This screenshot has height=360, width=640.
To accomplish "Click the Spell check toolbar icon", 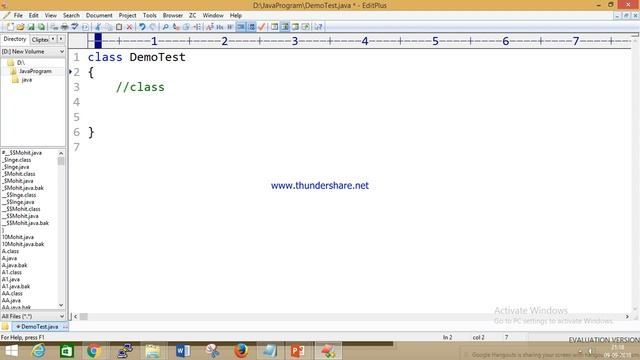I will tap(75, 27).
